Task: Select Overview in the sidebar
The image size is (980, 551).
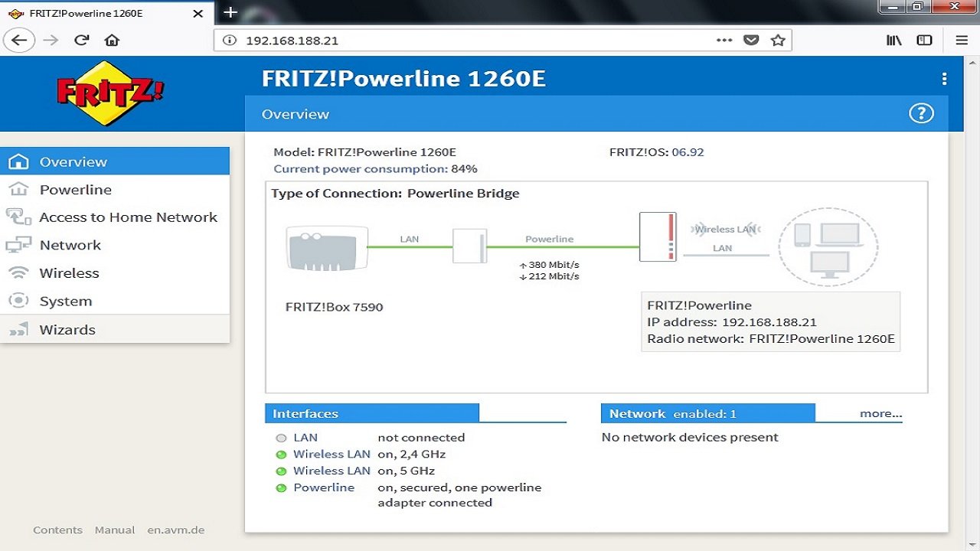Action: (x=115, y=161)
